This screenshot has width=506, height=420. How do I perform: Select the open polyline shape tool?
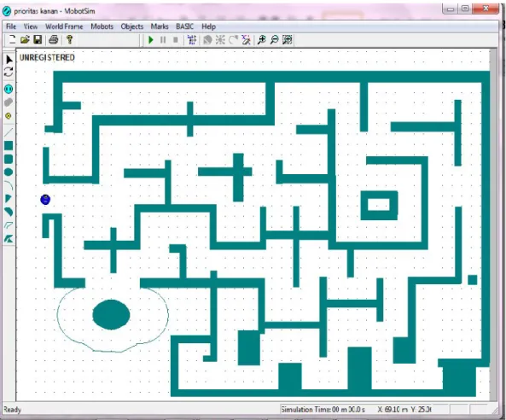click(9, 225)
